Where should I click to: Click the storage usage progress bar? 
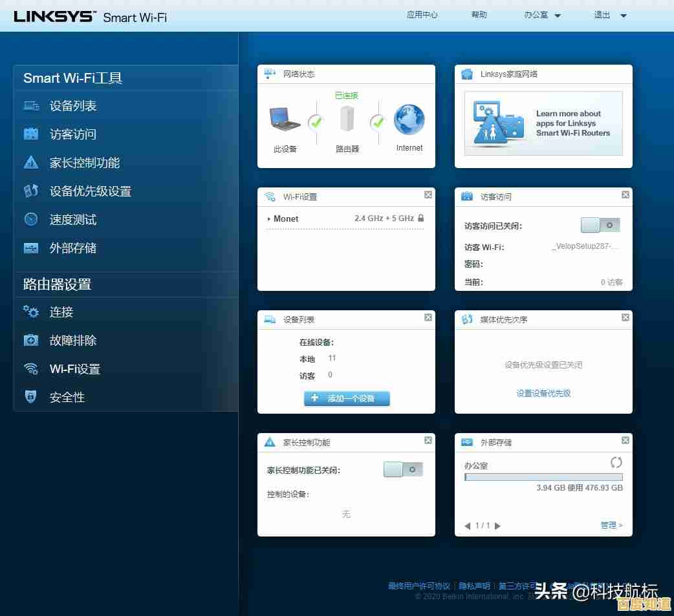click(543, 477)
